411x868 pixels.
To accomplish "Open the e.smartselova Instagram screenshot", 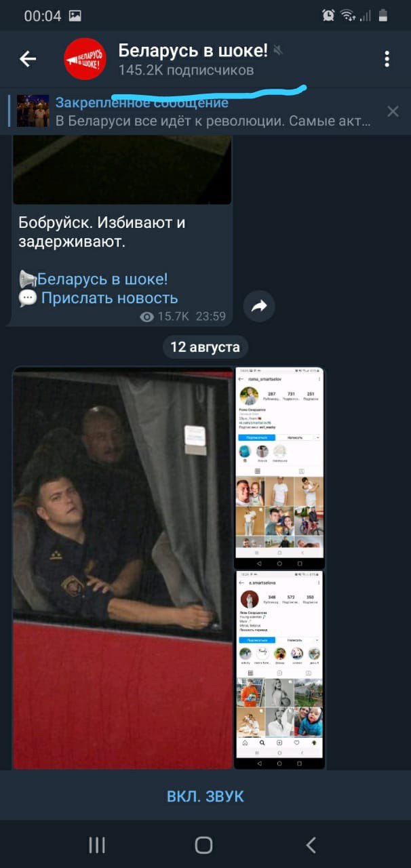I will [x=279, y=670].
